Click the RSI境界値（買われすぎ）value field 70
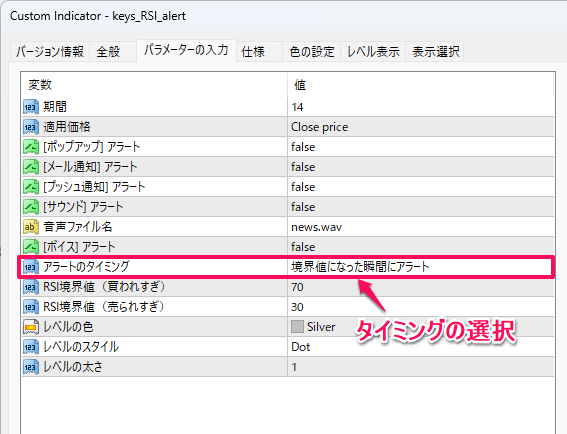The height and width of the screenshot is (434, 567). (x=421, y=287)
